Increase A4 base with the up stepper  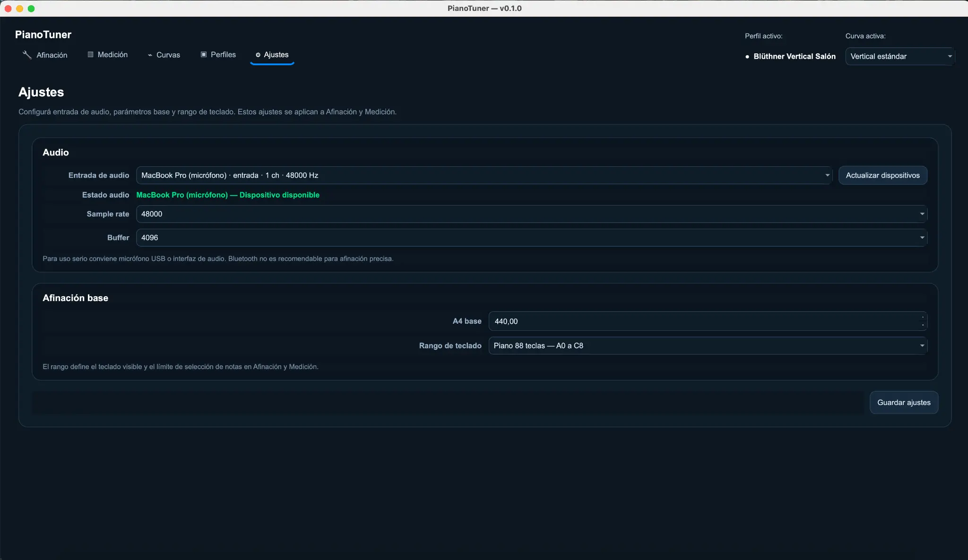point(923,317)
